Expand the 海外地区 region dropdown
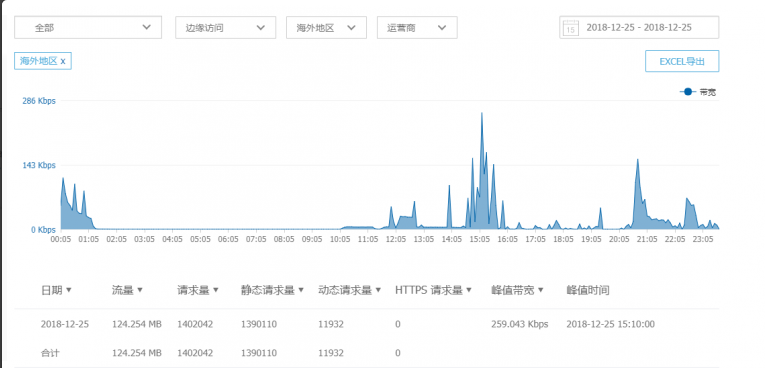This screenshot has height=368, width=765. point(326,27)
